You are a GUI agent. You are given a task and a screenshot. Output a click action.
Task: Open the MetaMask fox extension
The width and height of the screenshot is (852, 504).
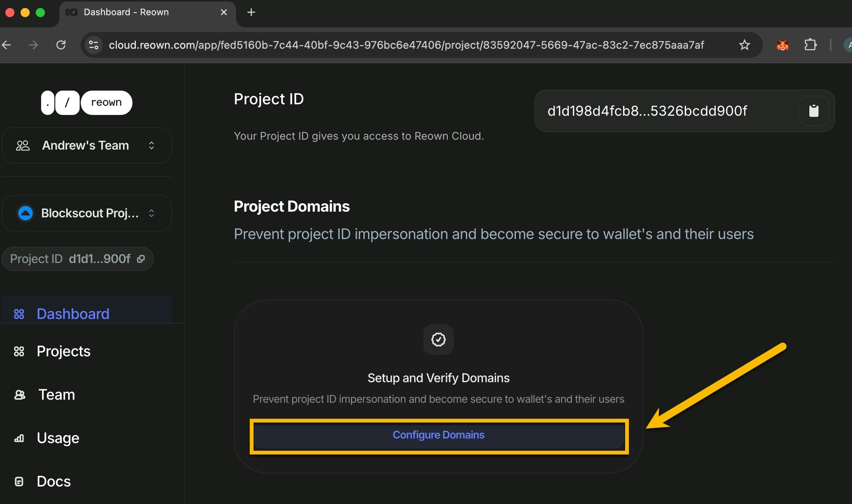[782, 45]
